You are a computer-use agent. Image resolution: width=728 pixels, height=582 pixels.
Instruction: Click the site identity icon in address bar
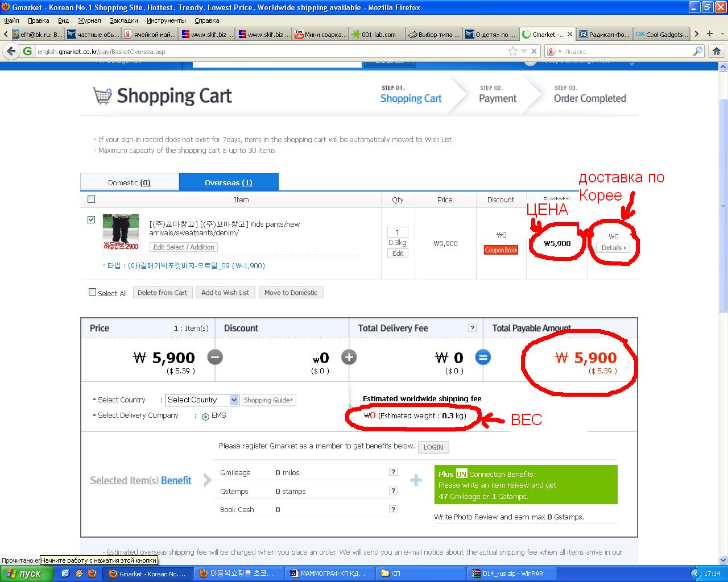[x=27, y=51]
